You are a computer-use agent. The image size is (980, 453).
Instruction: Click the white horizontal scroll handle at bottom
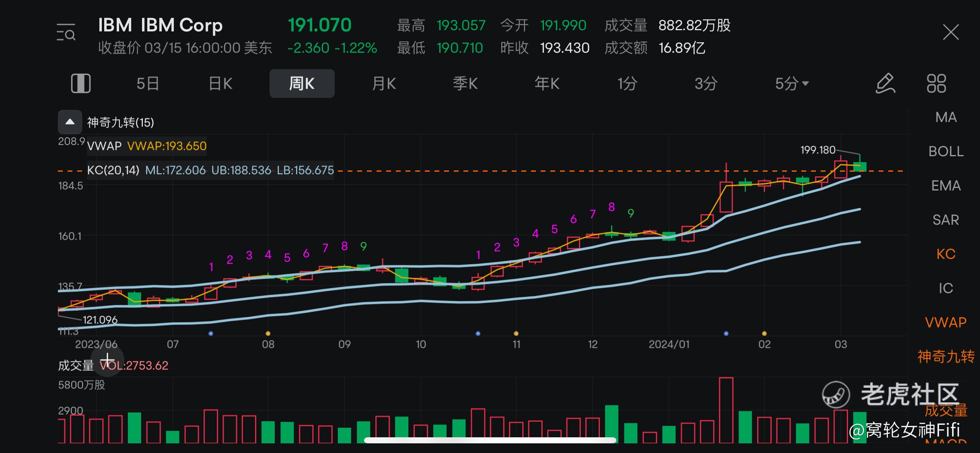[490, 440]
